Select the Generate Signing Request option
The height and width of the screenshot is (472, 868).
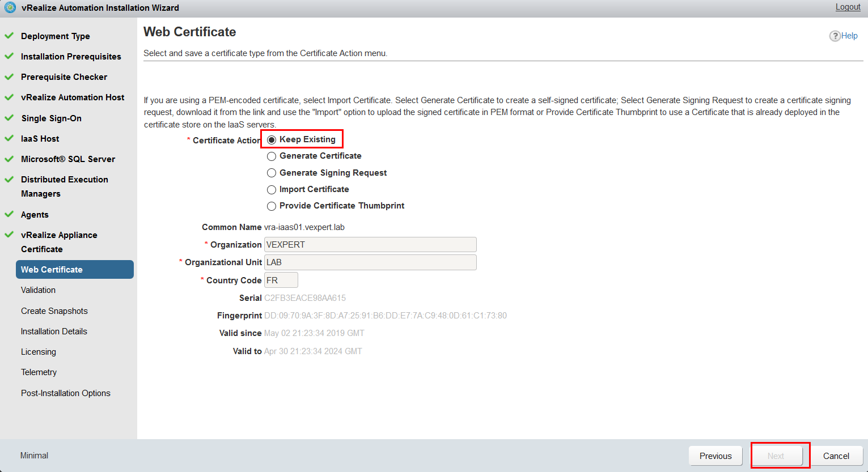click(272, 173)
